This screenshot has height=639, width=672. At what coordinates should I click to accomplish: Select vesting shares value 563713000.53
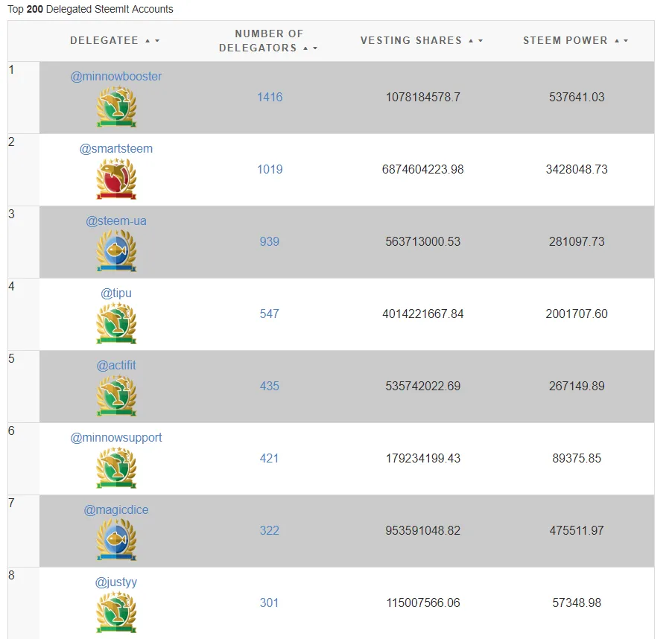click(x=423, y=241)
